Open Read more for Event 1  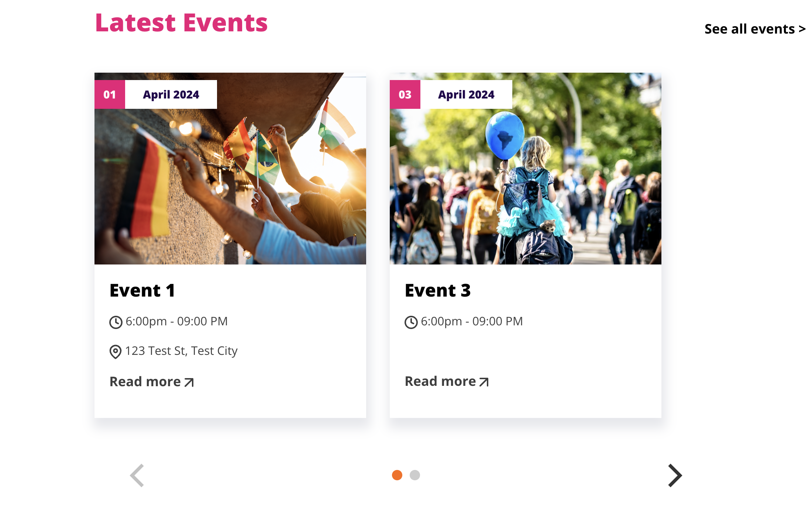pyautogui.click(x=145, y=382)
